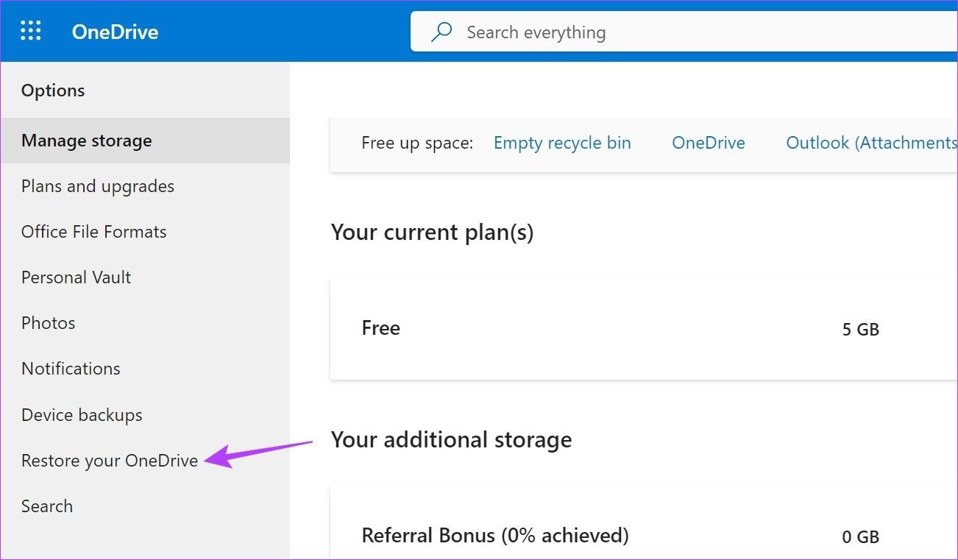The image size is (958, 560).
Task: Go to the Options section header
Action: pyautogui.click(x=53, y=90)
